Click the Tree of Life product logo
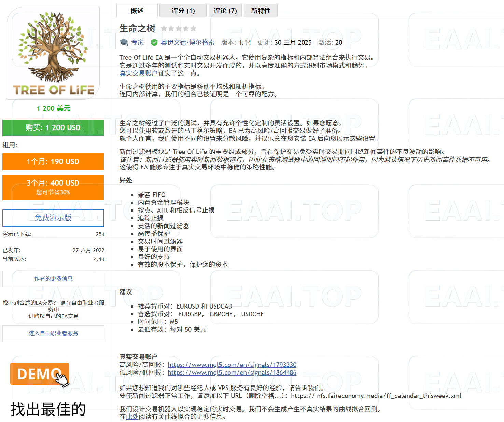This screenshot has height=422, width=504. [54, 53]
